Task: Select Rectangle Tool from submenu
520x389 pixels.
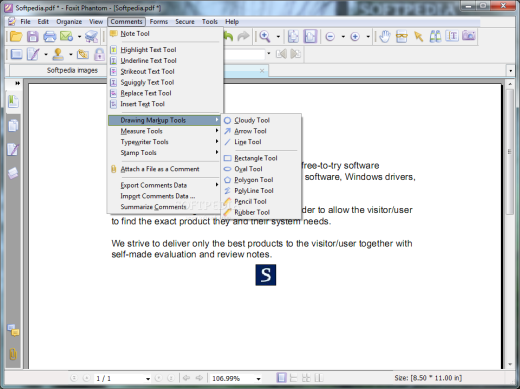Action: point(261,158)
